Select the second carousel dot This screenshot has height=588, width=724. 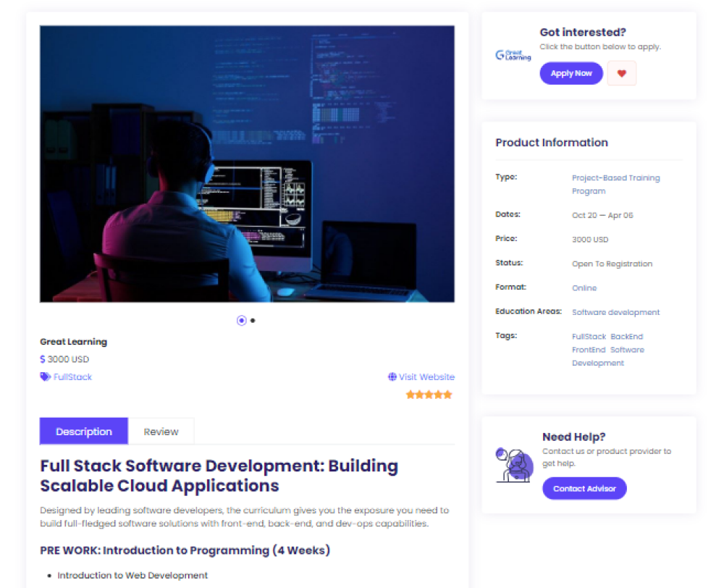point(253,320)
